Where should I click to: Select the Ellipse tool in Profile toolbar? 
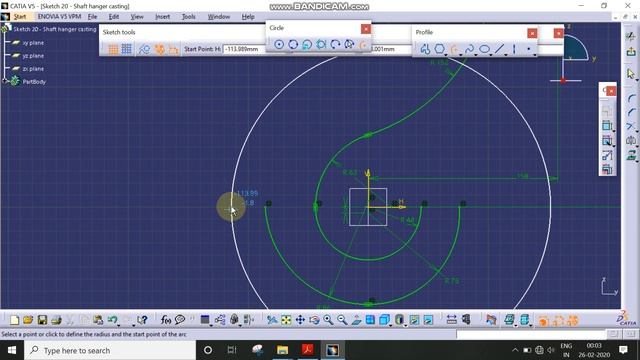tap(484, 49)
